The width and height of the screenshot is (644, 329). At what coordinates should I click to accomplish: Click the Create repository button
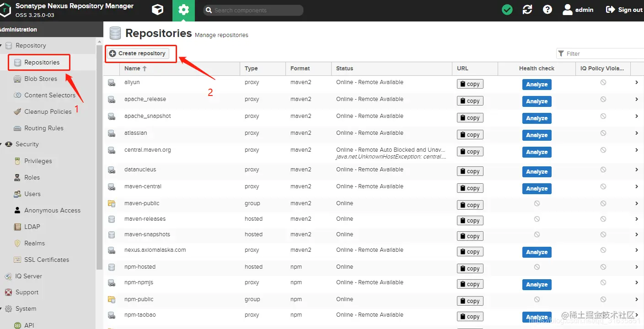[x=138, y=53]
